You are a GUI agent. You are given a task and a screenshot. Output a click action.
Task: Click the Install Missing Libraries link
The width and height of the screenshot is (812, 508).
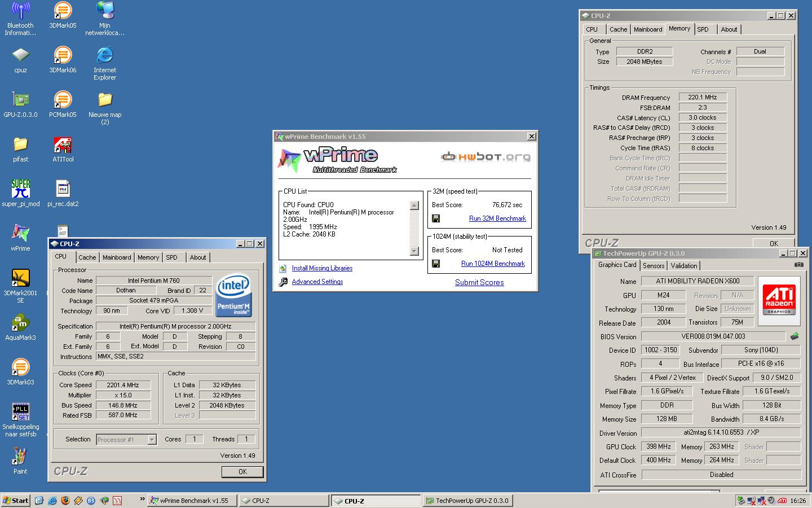322,268
